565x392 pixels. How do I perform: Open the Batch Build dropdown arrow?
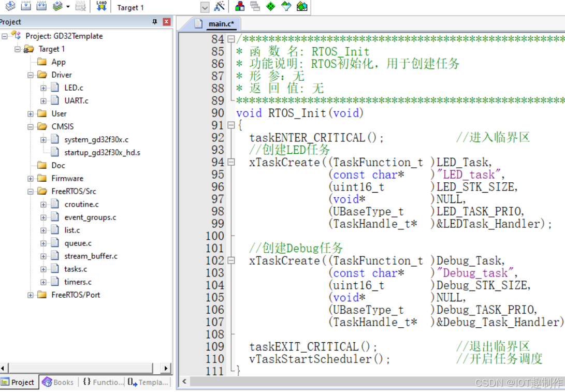point(68,7)
